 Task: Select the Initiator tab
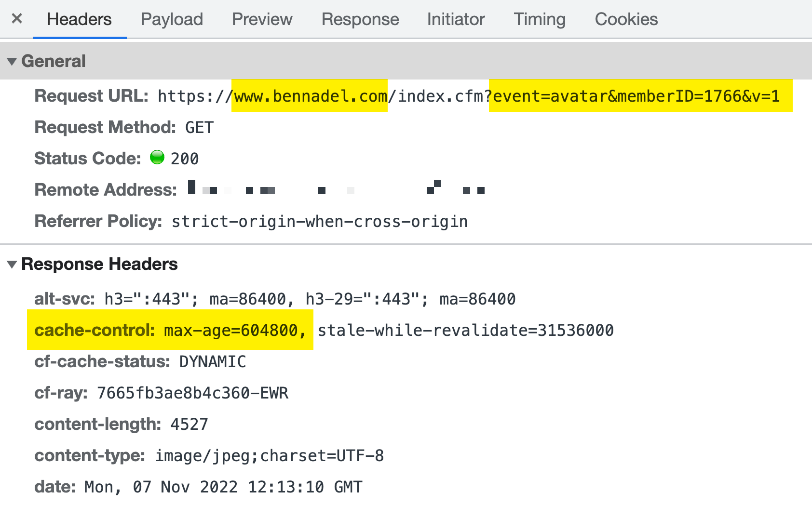(456, 19)
